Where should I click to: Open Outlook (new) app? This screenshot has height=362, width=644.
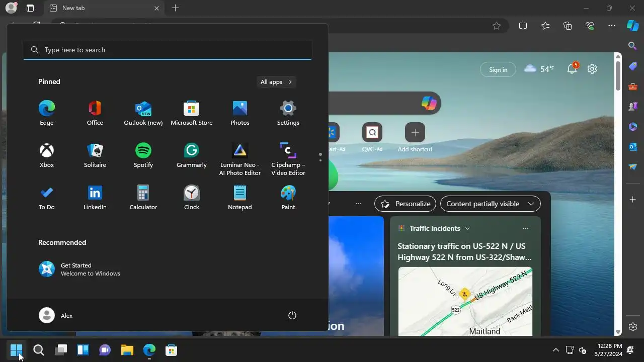click(x=143, y=113)
